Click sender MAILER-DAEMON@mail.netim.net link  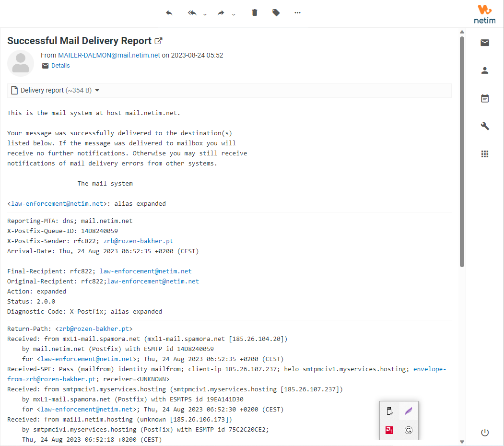[x=109, y=55]
